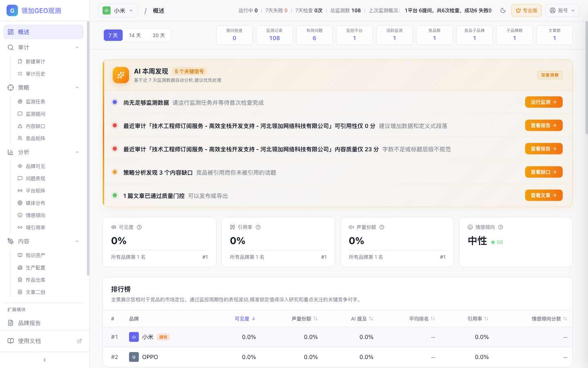The height and width of the screenshot is (368, 588).
Task: Open the 账号 account dropdown
Action: pos(562,11)
